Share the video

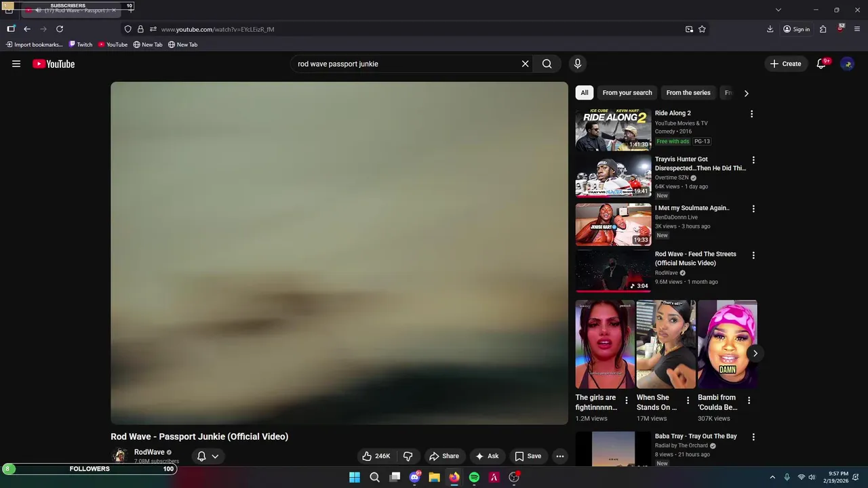click(x=444, y=456)
